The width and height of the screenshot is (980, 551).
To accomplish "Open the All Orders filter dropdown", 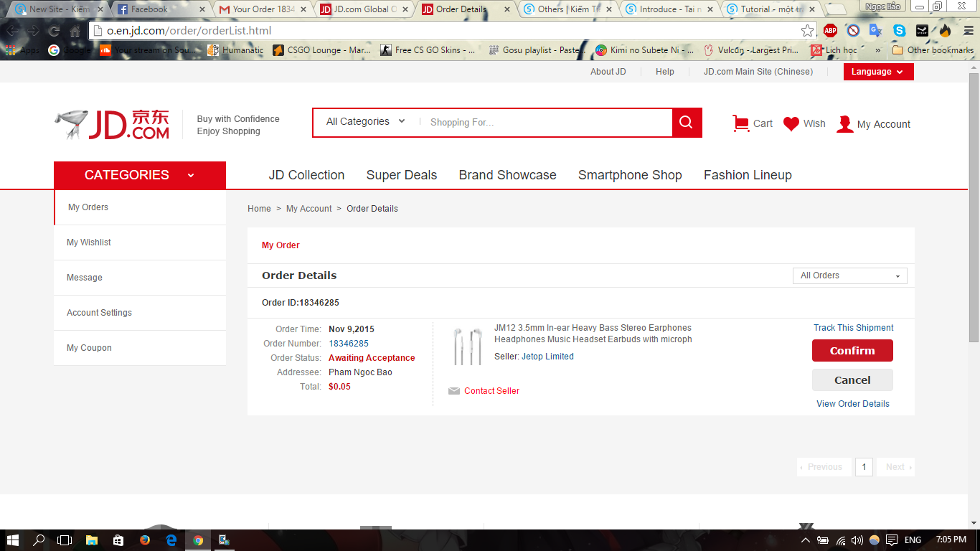I will click(x=850, y=275).
